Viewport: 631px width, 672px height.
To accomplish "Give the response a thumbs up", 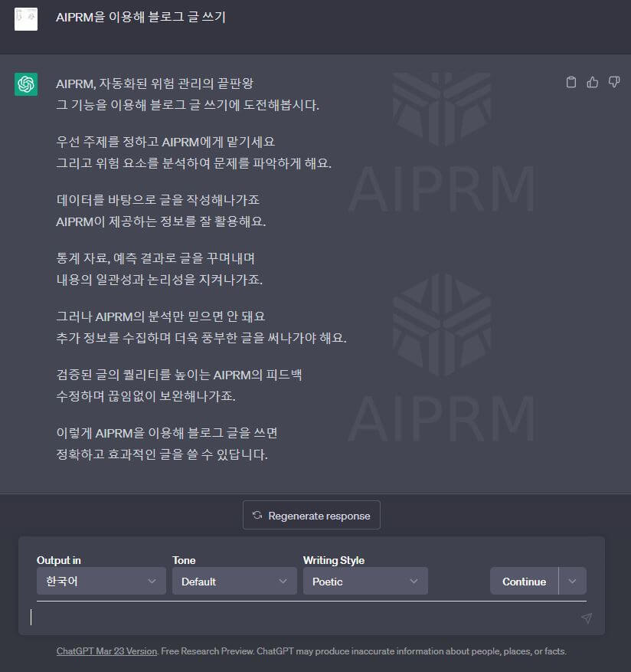I will point(592,82).
